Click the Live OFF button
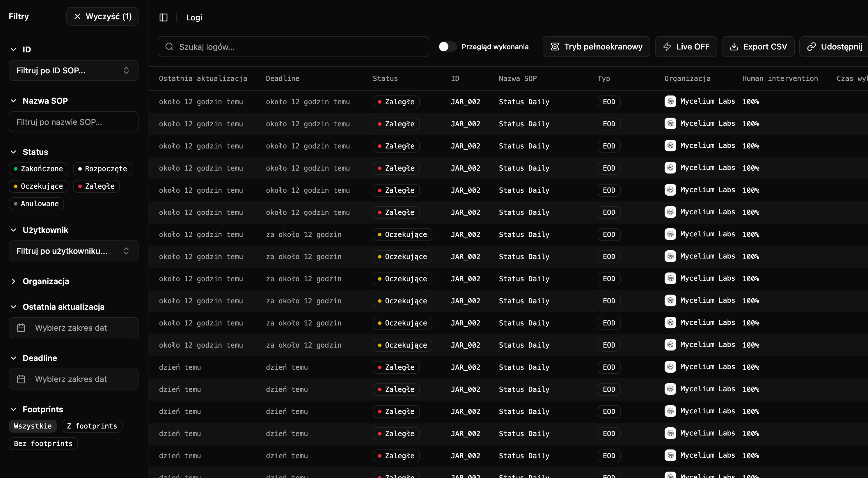This screenshot has height=478, width=868. (686, 47)
